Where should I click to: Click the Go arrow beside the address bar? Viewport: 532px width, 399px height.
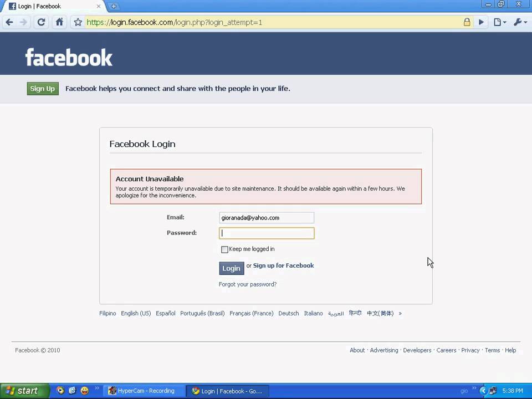(481, 22)
